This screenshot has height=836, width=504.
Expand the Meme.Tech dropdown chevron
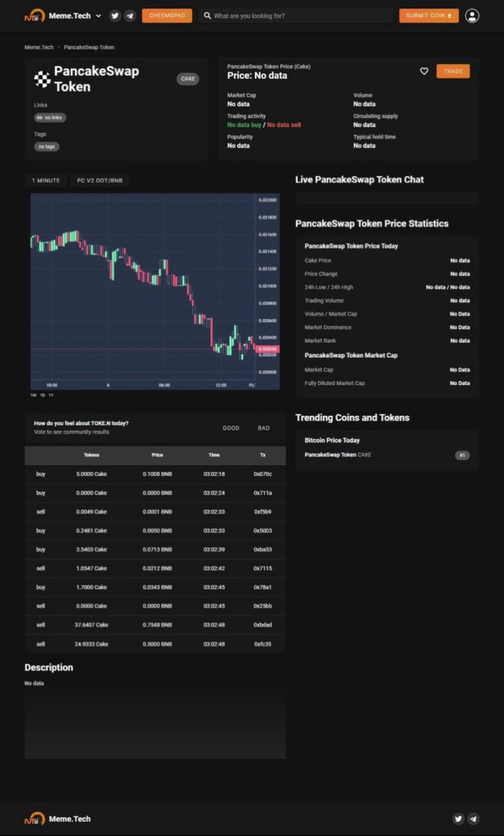tap(98, 16)
